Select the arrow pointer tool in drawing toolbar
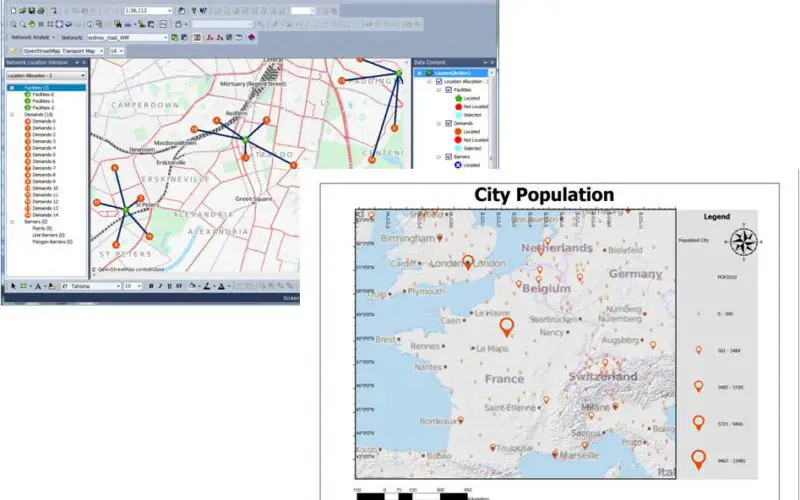 coord(13,286)
